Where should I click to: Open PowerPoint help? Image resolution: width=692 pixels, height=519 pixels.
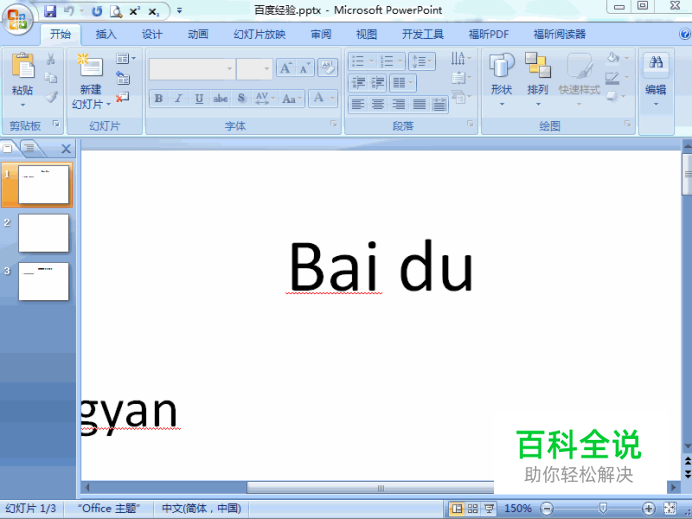click(685, 34)
